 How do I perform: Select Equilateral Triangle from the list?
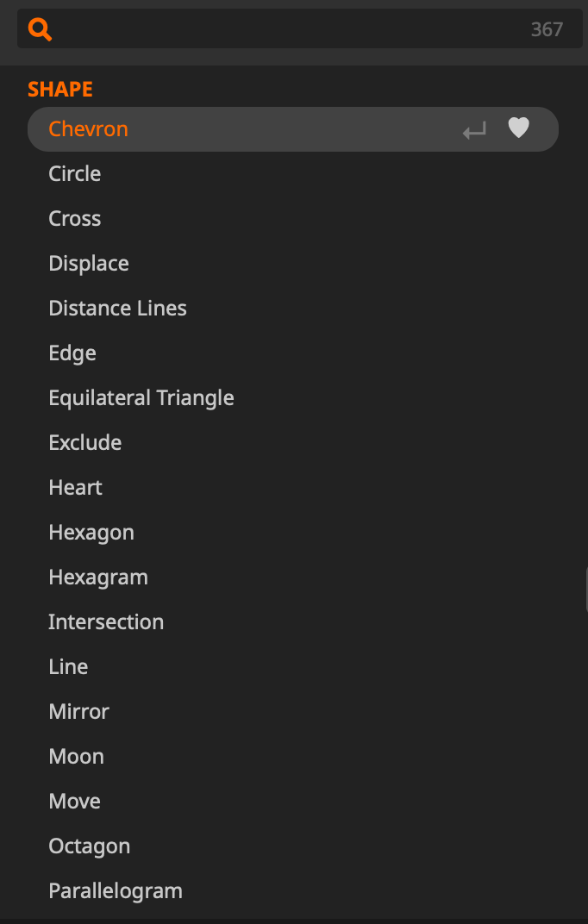[141, 398]
